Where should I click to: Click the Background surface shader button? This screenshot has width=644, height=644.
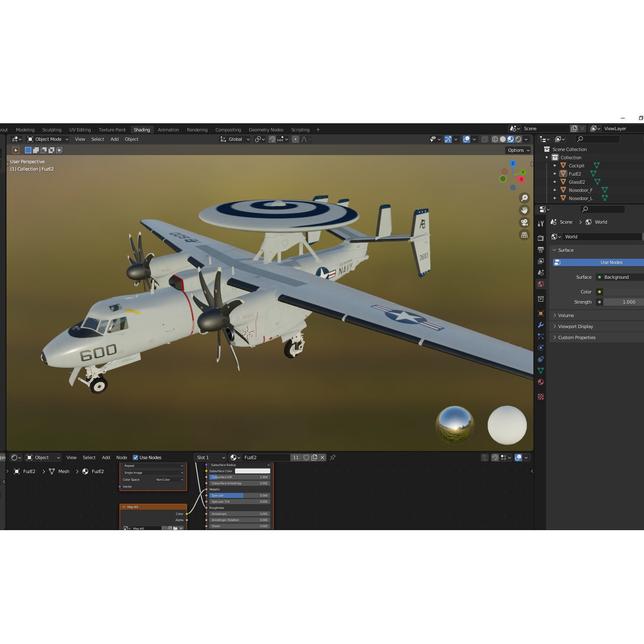pos(620,277)
